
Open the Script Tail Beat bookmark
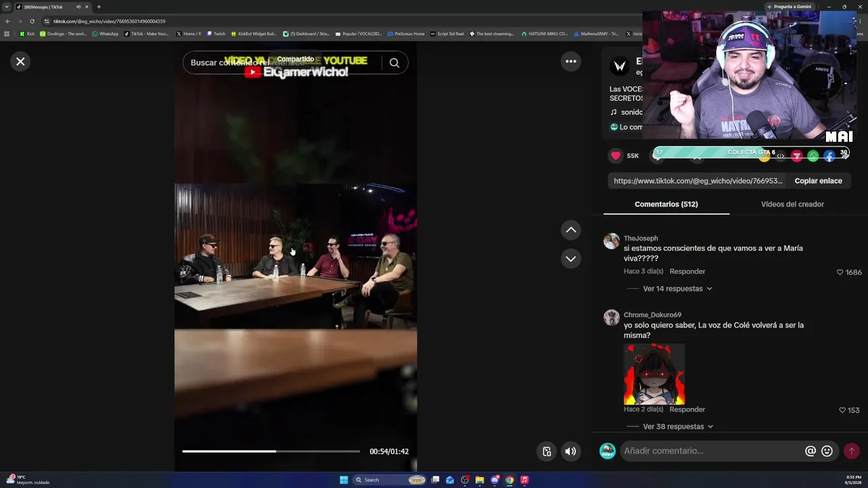(447, 34)
